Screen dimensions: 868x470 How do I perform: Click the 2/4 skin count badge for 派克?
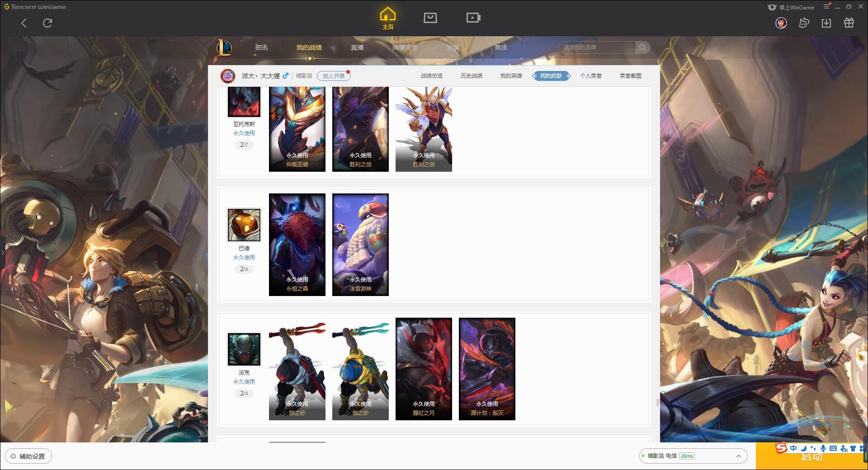244,394
